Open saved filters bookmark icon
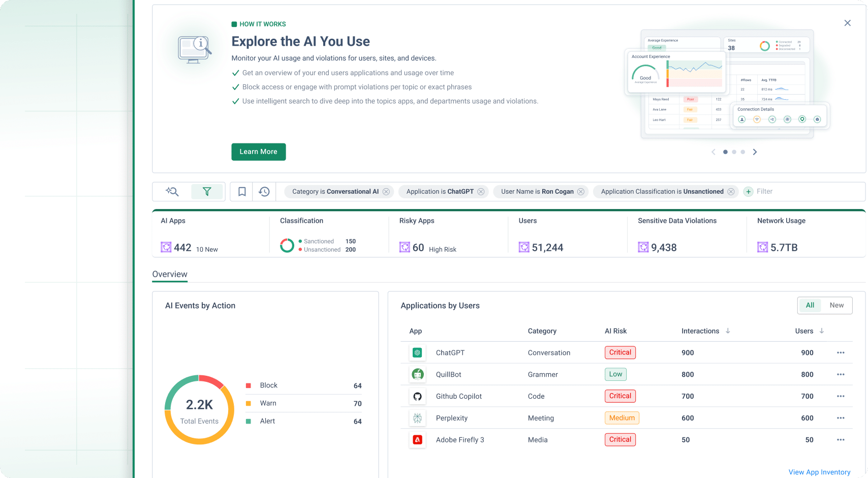This screenshot has width=868, height=478. [x=242, y=192]
